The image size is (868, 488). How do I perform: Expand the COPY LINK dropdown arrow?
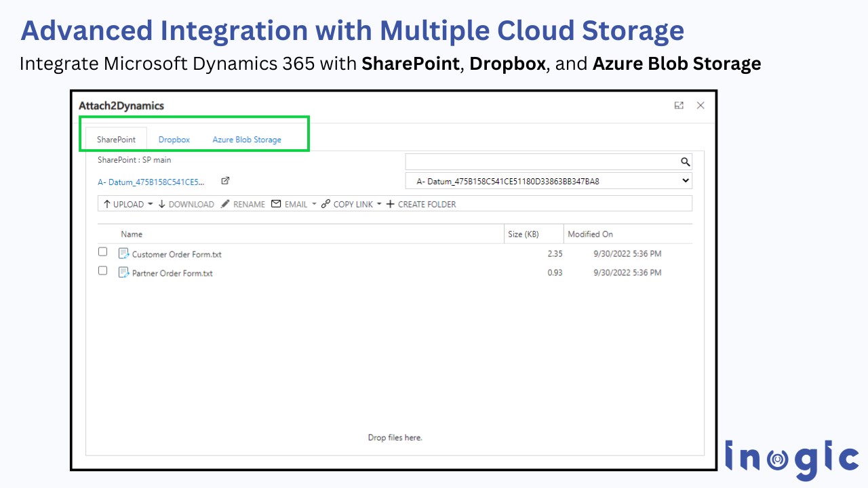379,204
